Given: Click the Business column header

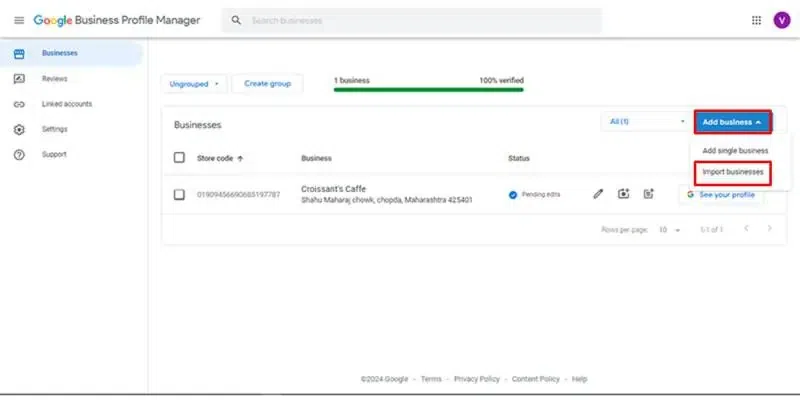Looking at the screenshot, I should coord(316,158).
